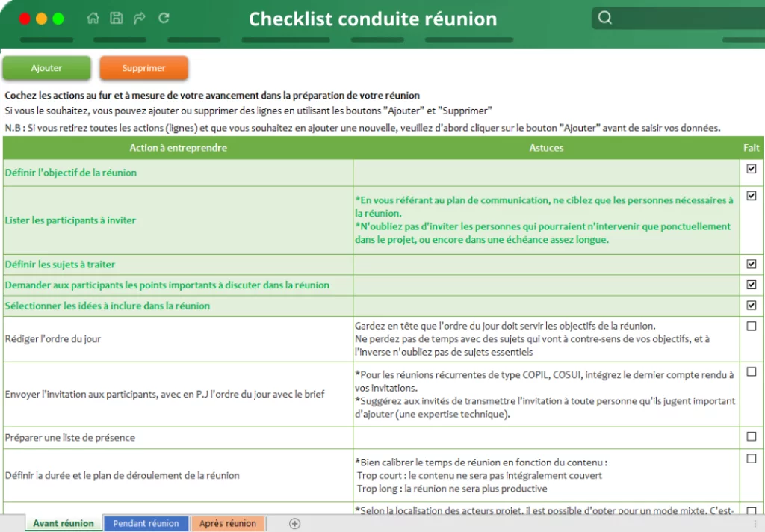Click the tip starting "*Bien calibrer le temps"
The image size is (765, 532).
[546, 475]
